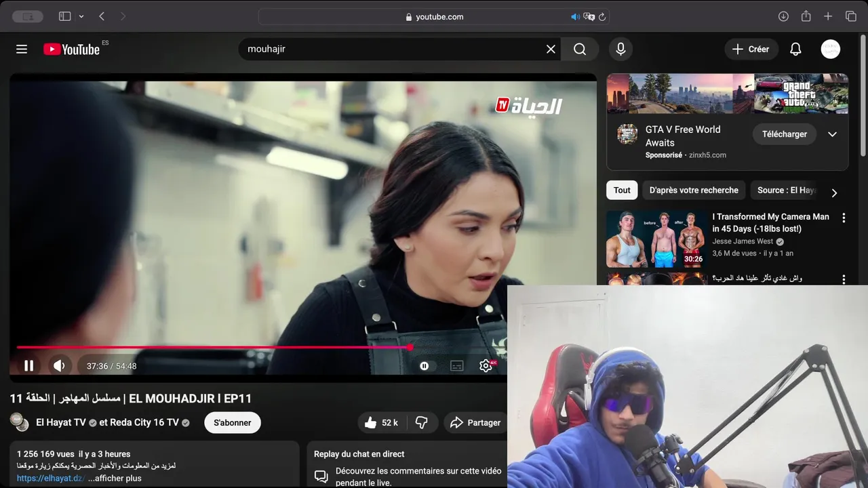
Task: Click the chat replay comments icon
Action: [x=321, y=476]
